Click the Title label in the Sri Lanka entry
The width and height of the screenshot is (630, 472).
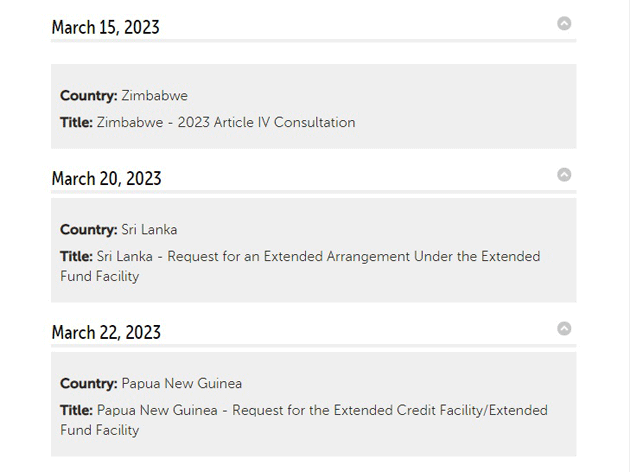tap(76, 256)
